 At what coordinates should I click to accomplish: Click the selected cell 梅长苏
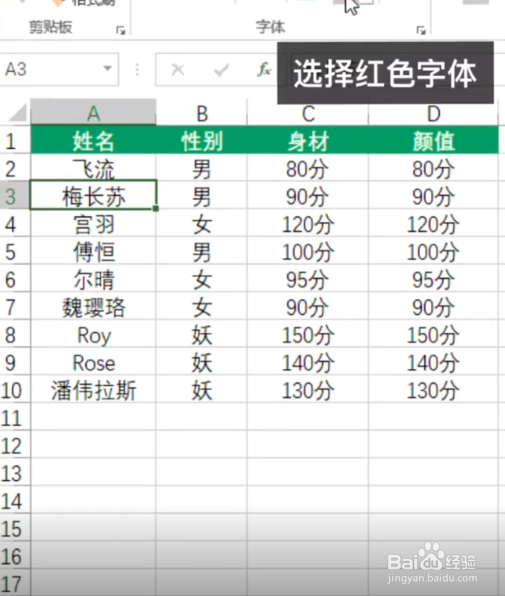[x=93, y=196]
